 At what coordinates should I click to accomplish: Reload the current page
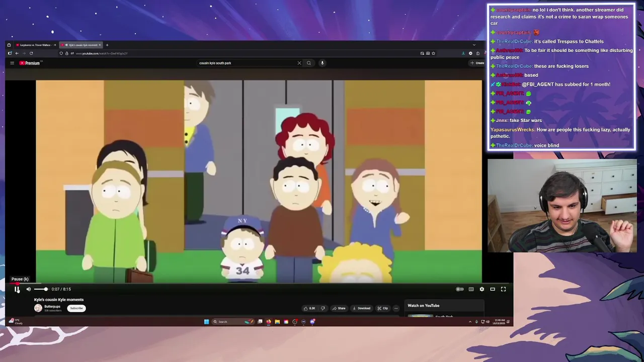31,53
